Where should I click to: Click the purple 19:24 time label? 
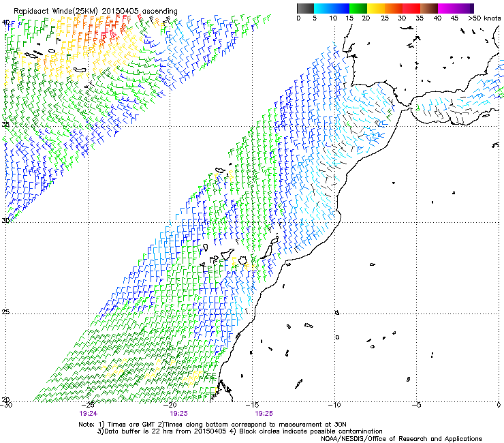pyautogui.click(x=88, y=414)
